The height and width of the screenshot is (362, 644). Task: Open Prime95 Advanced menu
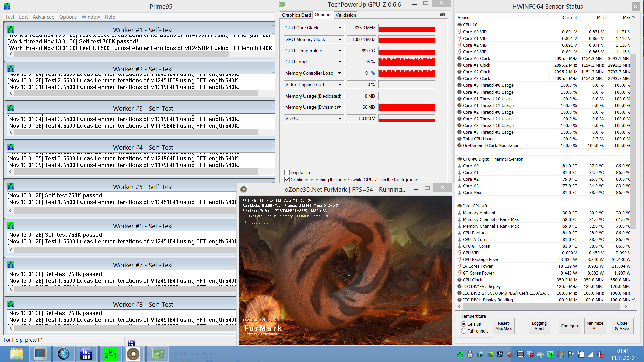tap(43, 17)
